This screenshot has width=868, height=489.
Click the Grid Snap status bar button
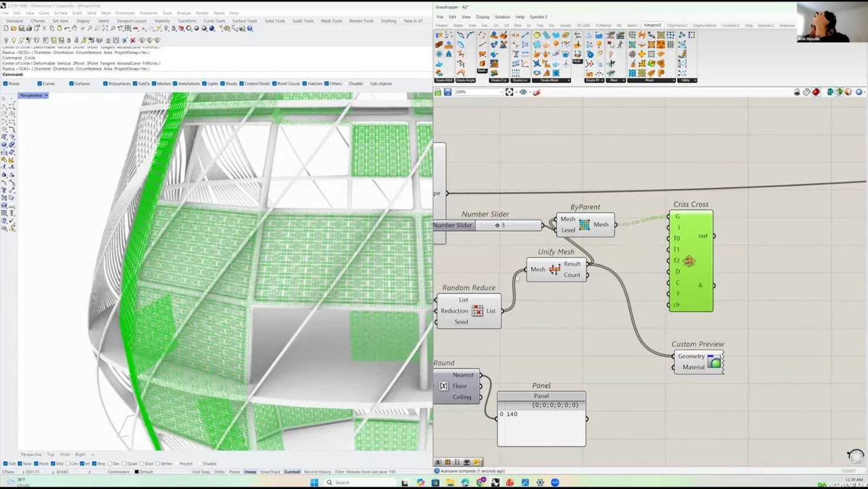click(201, 472)
